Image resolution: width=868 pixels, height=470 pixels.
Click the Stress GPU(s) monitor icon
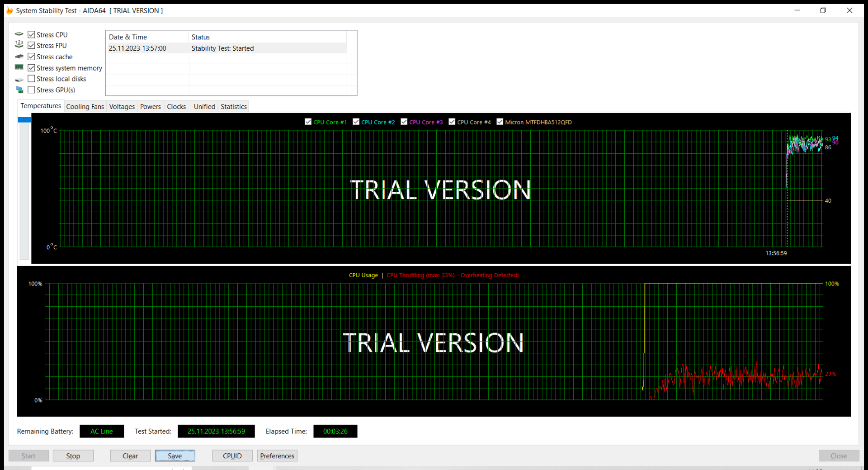coord(19,90)
